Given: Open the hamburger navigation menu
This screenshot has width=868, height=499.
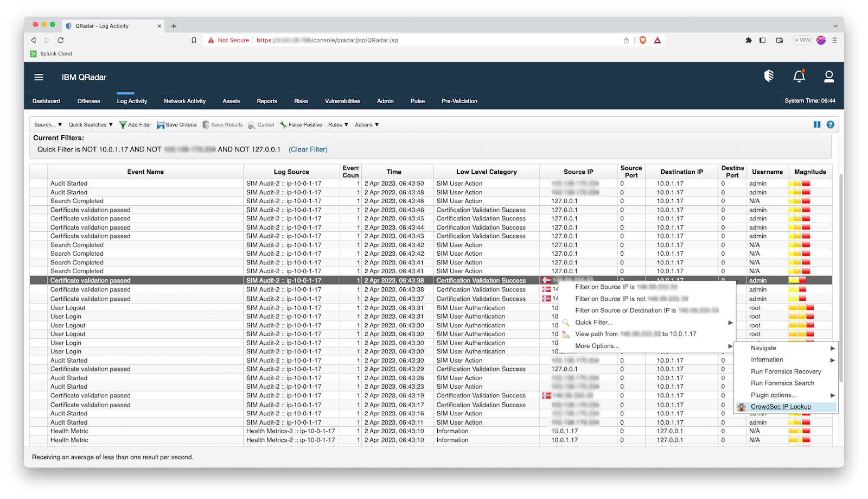Looking at the screenshot, I should pyautogui.click(x=39, y=77).
